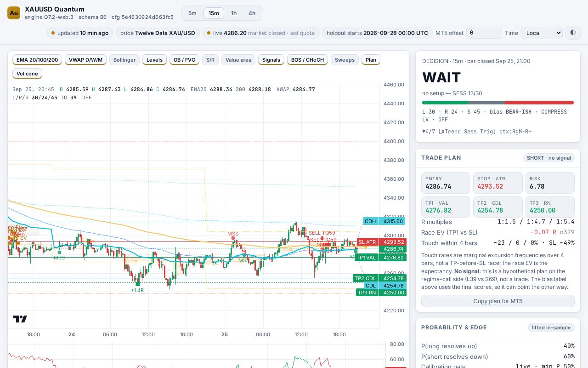
Task: Click the TP3 RN 4250.00 price label
Action: pyautogui.click(x=381, y=293)
